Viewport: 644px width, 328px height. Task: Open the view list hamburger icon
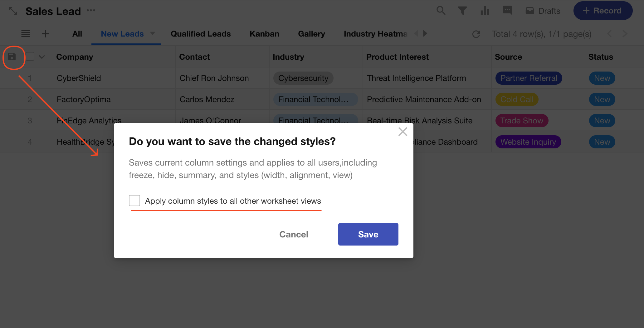[26, 34]
